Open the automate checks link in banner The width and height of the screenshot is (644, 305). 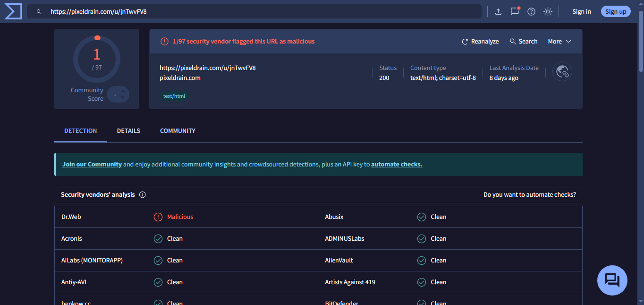397,165
